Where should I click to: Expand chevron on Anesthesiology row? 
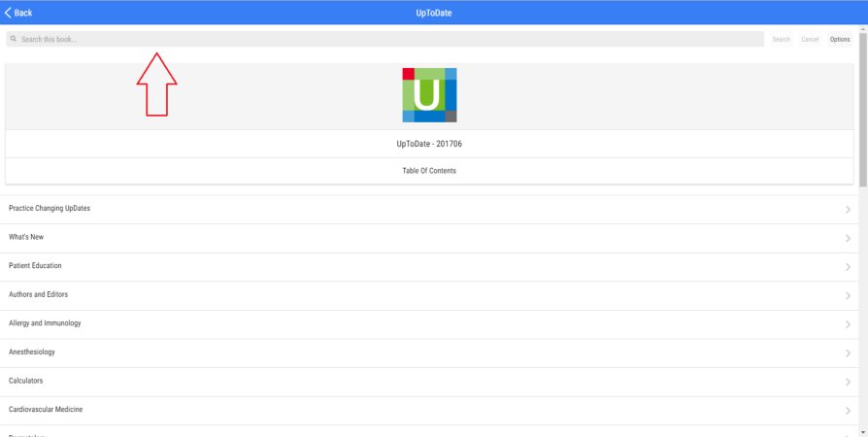(x=848, y=353)
